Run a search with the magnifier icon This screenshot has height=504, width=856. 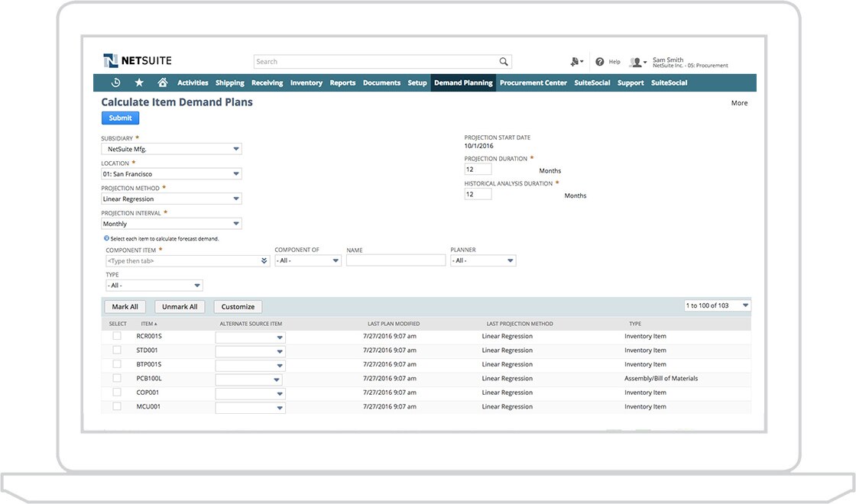point(504,61)
